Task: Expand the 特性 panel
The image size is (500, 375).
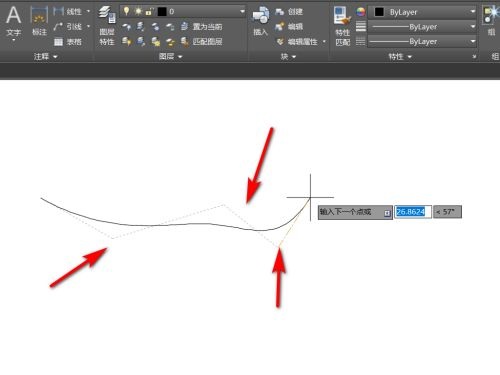Action: click(400, 57)
